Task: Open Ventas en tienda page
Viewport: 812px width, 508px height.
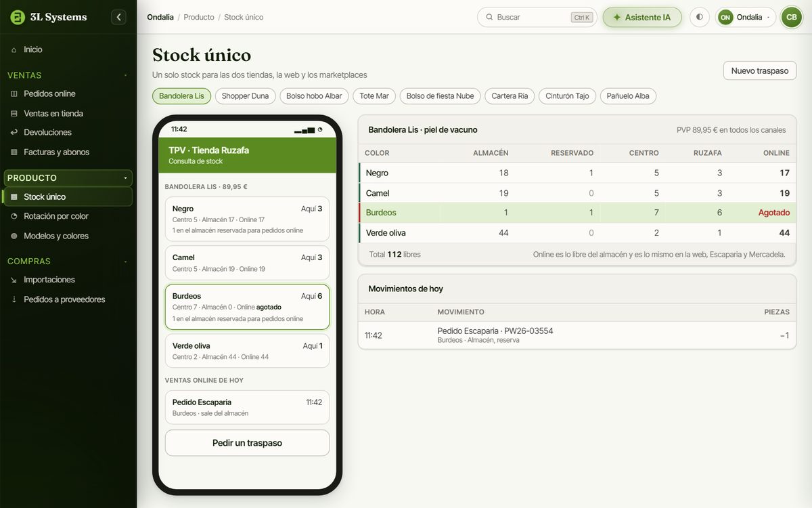Action: click(x=68, y=113)
